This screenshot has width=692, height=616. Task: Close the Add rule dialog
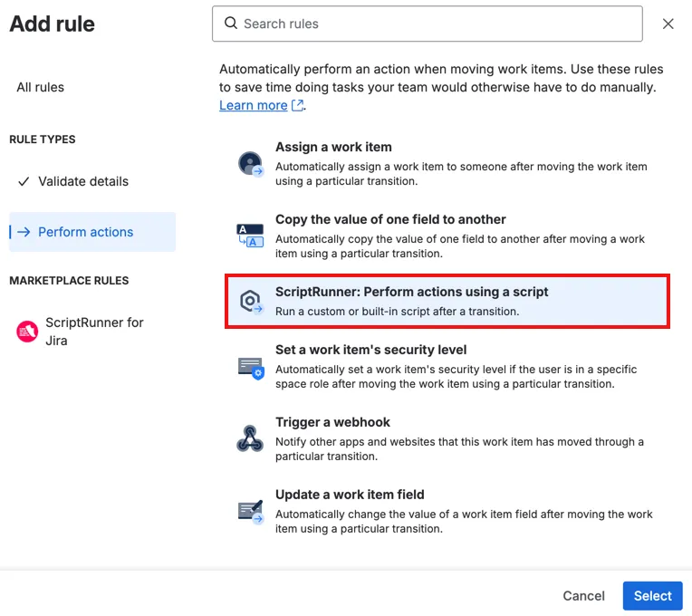tap(668, 24)
